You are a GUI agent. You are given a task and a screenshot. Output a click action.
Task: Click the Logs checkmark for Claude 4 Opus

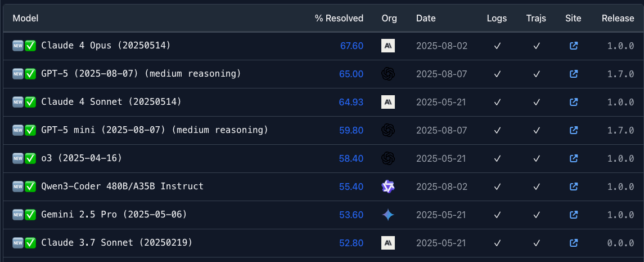click(497, 46)
